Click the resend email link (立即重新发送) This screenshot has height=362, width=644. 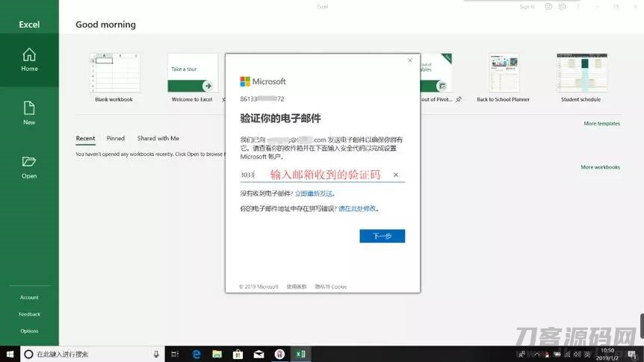[314, 193]
